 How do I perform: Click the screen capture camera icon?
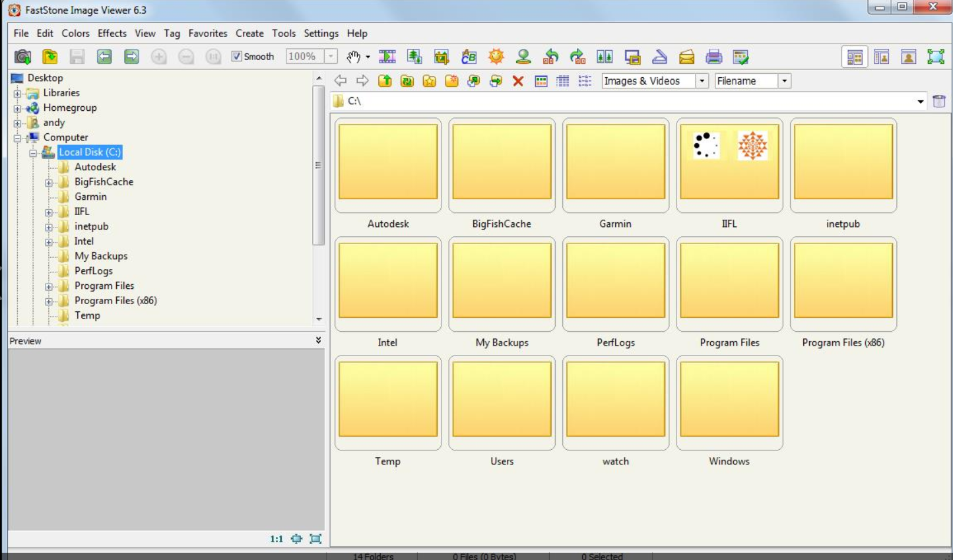click(22, 57)
